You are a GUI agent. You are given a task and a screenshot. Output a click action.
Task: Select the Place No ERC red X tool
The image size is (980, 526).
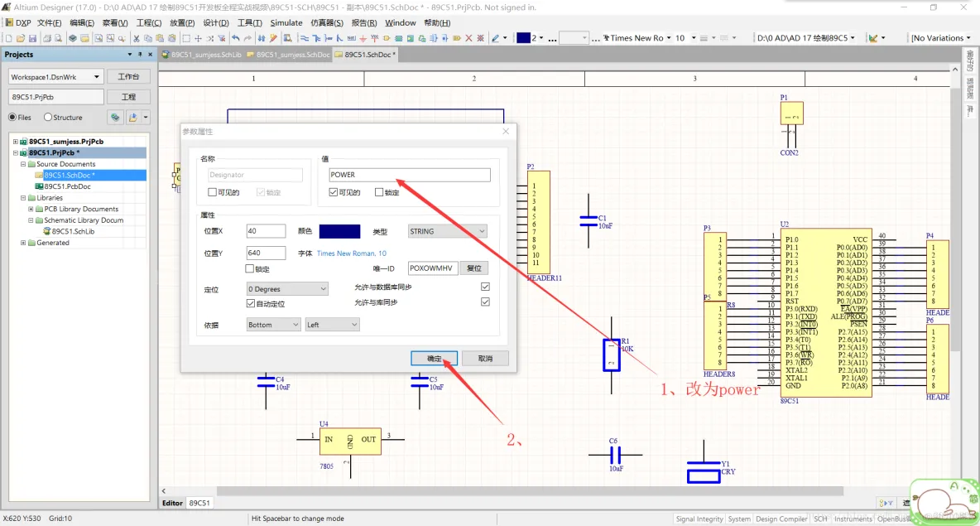tap(468, 38)
